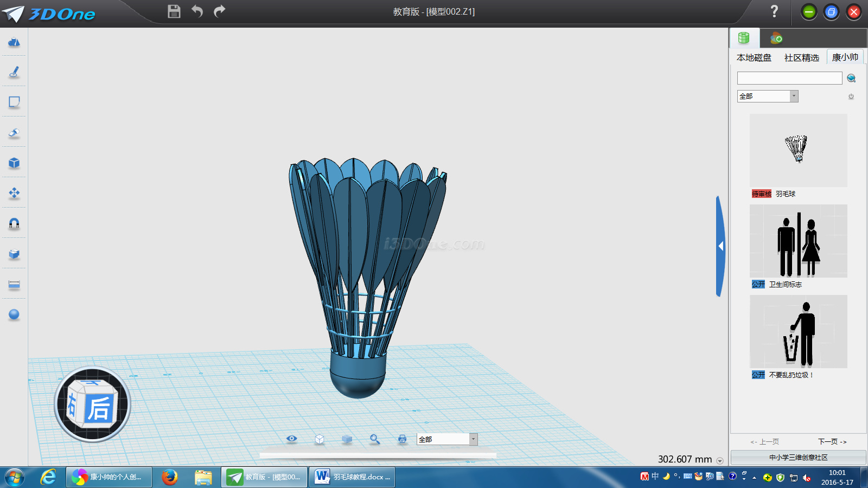Open the measure distance tool
The image size is (868, 488).
(x=14, y=285)
